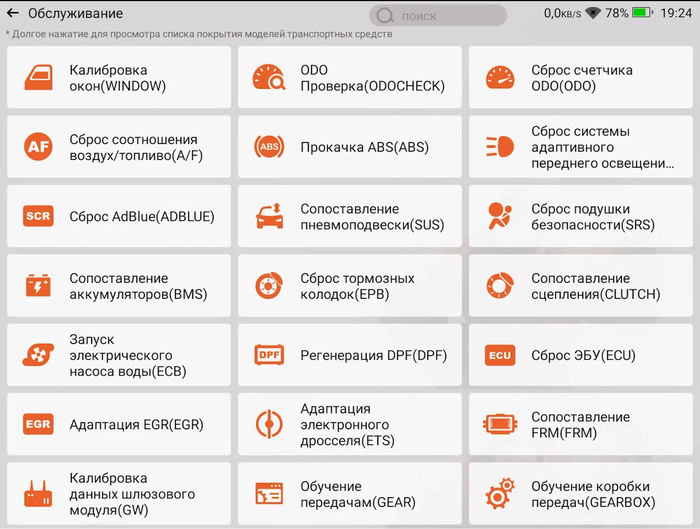
Task: Open Сопоставление пневмоподвески(SUS) function
Action: click(349, 217)
